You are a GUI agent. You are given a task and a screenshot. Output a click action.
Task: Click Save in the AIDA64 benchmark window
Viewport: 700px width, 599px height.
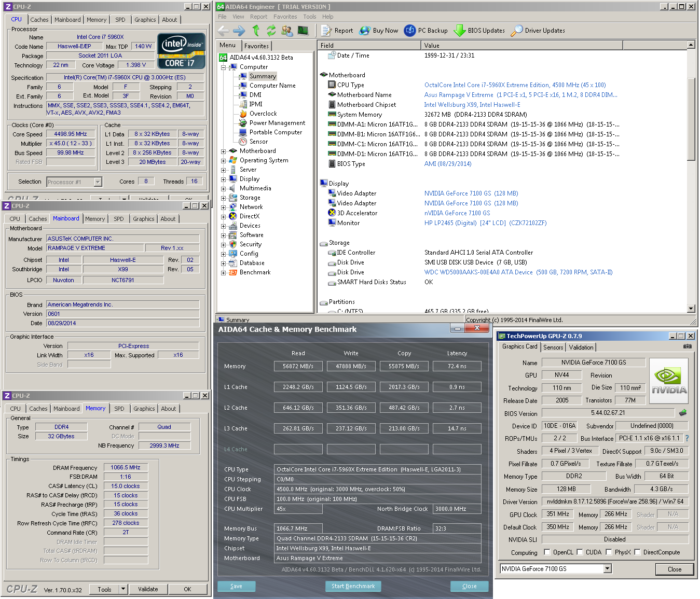tap(236, 586)
